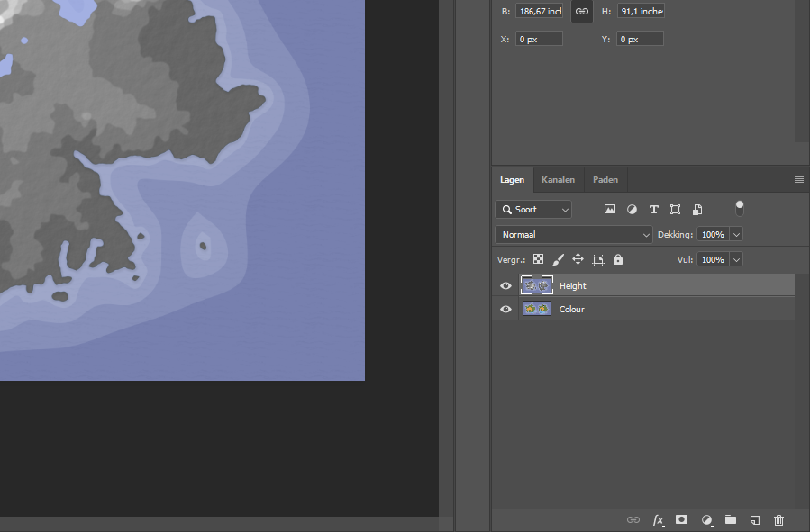Delete layer with trash icon
The image size is (810, 532).
[x=778, y=519]
